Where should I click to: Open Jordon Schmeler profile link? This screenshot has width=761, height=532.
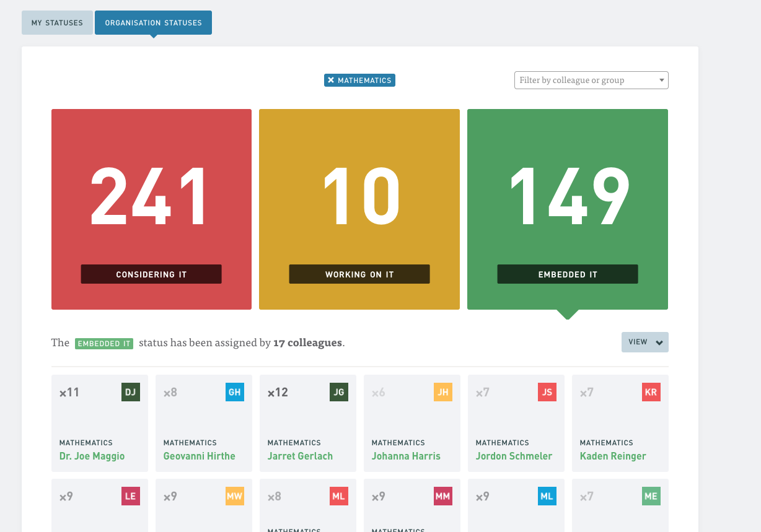click(514, 456)
